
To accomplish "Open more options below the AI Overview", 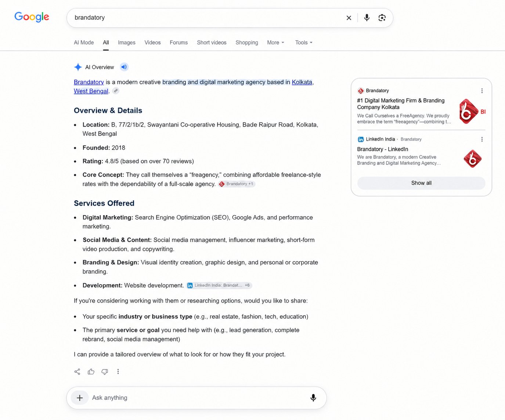I will coord(118,372).
